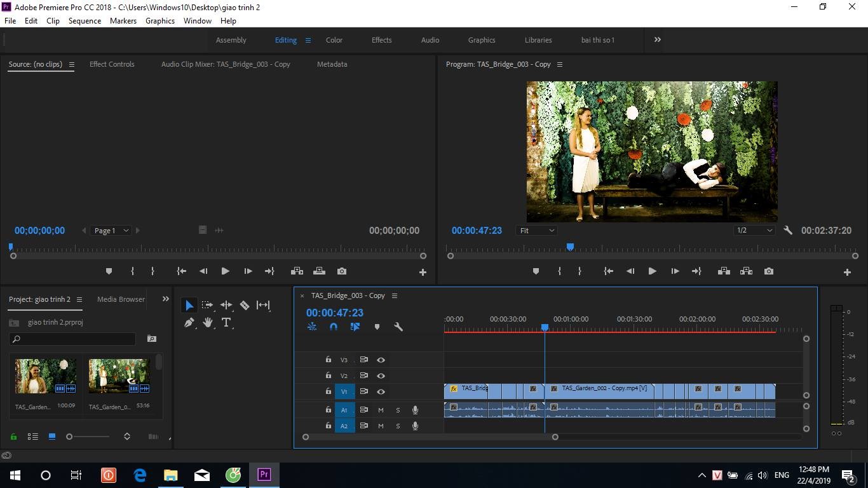Open the Page 1 dropdown in Source
Image resolution: width=868 pixels, height=488 pixels.
pos(111,231)
